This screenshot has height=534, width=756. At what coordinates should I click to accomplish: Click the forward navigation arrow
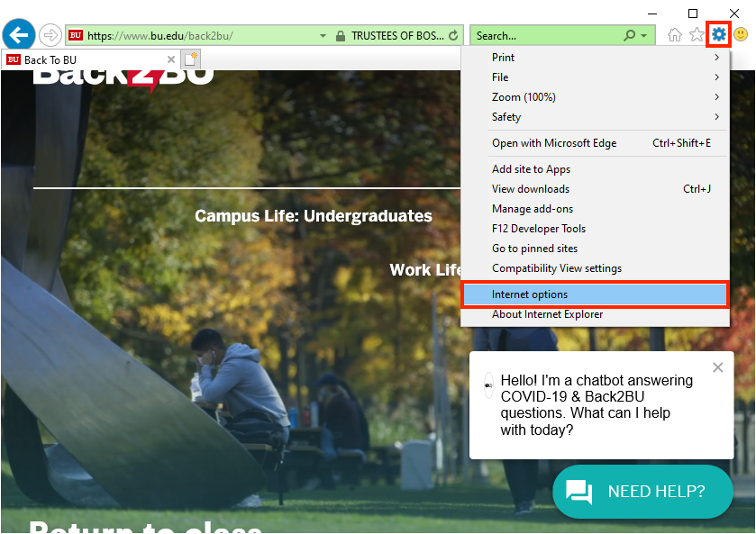coord(50,34)
